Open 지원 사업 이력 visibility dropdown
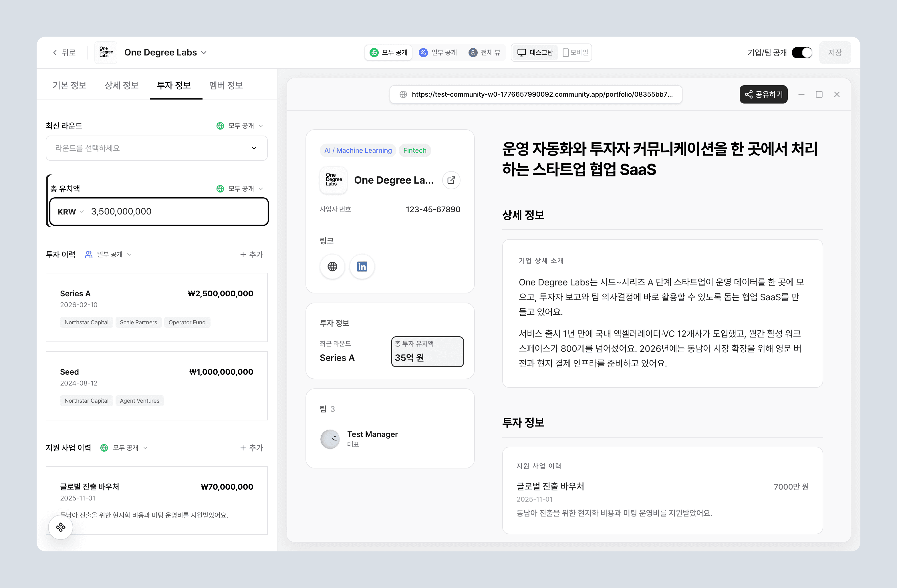Viewport: 897px width, 588px height. [124, 448]
